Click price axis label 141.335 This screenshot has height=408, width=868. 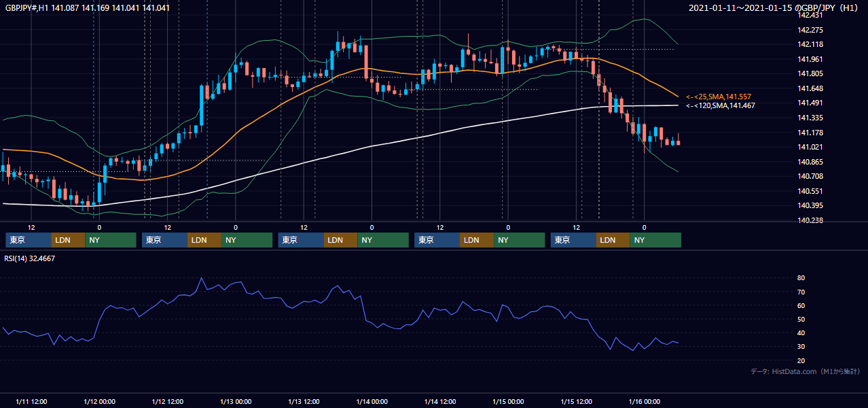[x=811, y=118]
